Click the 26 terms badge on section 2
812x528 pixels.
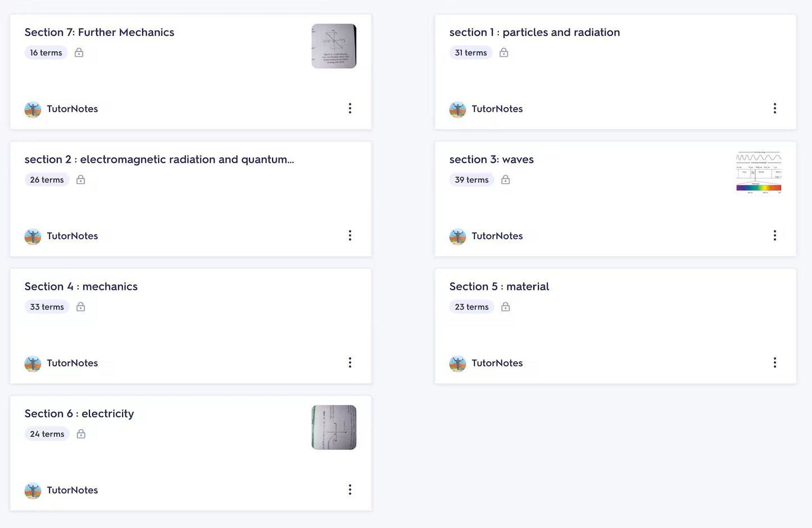(47, 180)
